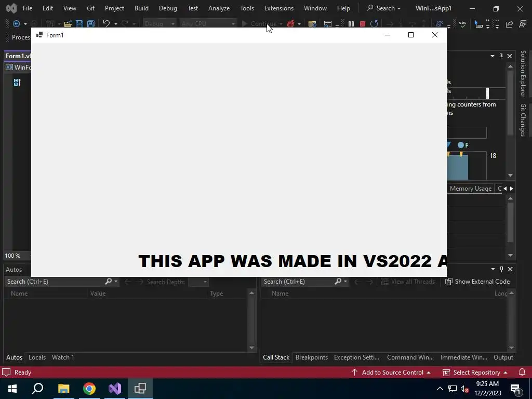Expand hidden system tray icons chevron

(440, 389)
